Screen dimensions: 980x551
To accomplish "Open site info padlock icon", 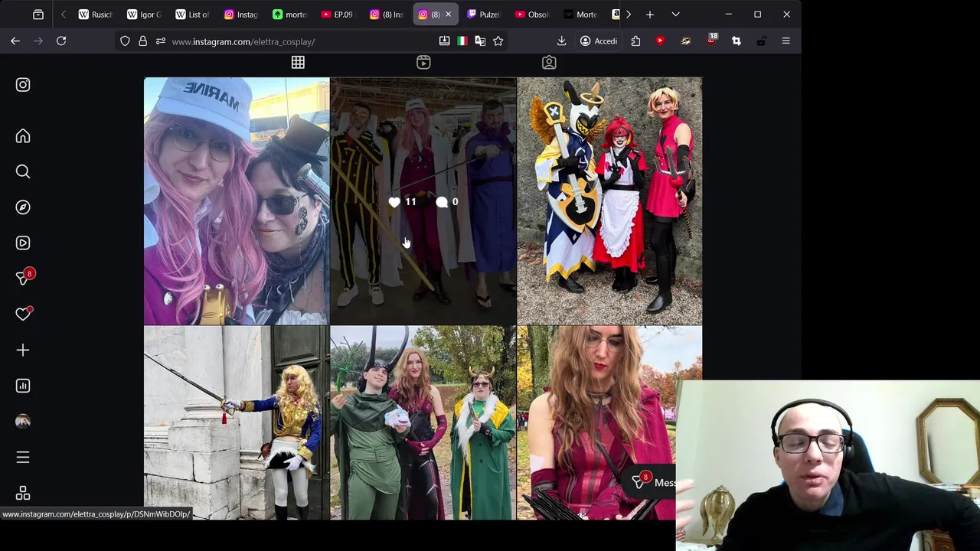I will 142,41.
